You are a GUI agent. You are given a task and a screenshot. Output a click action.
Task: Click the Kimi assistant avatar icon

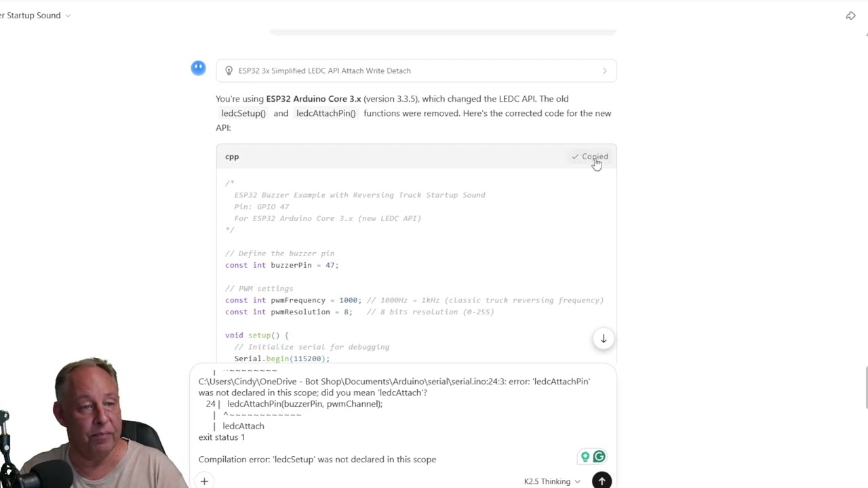[198, 68]
